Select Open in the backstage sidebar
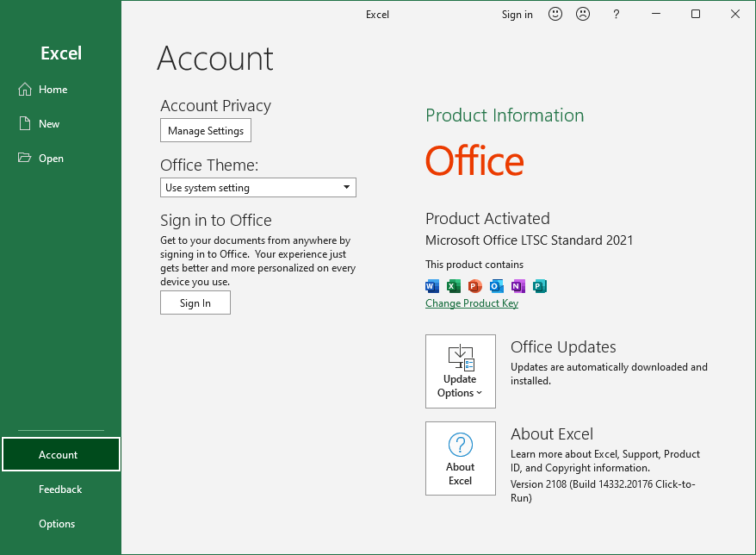 point(61,158)
